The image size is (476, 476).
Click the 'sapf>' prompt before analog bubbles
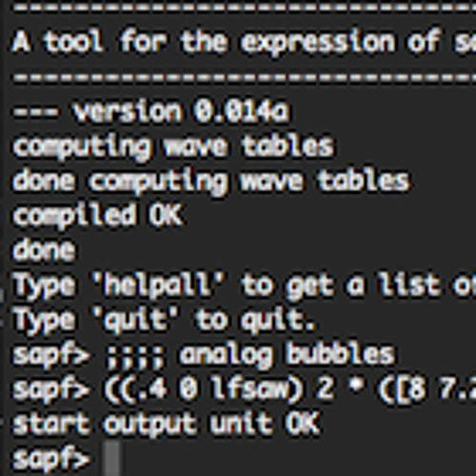(50, 355)
